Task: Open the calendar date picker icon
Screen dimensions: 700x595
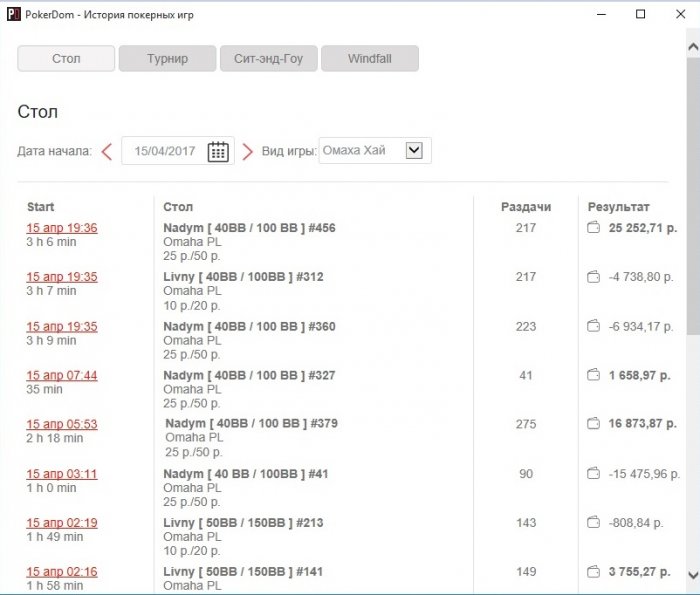Action: [x=218, y=151]
